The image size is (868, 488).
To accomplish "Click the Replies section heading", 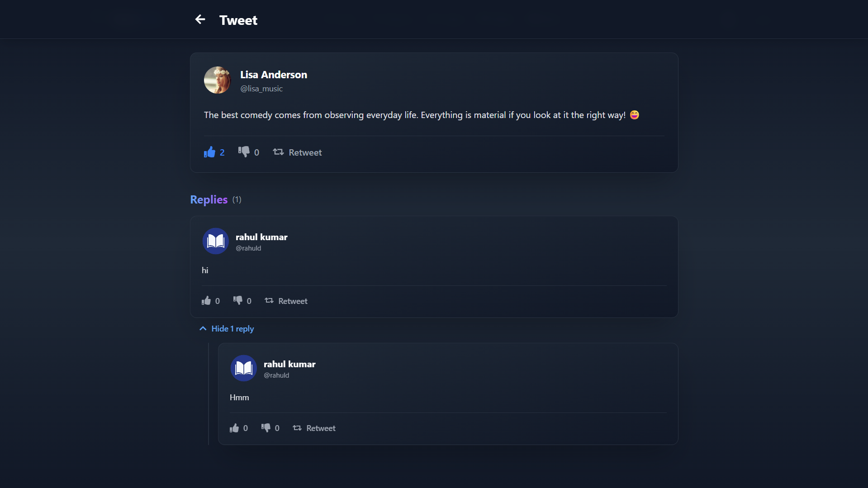I will point(209,199).
